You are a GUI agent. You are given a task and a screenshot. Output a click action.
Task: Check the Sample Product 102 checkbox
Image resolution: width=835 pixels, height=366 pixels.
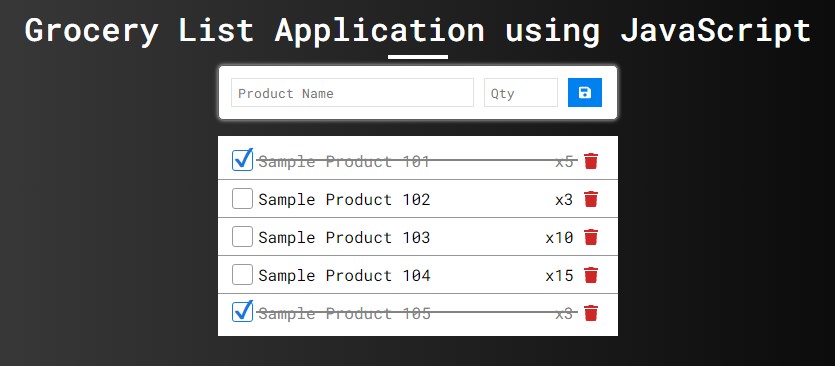pos(242,199)
